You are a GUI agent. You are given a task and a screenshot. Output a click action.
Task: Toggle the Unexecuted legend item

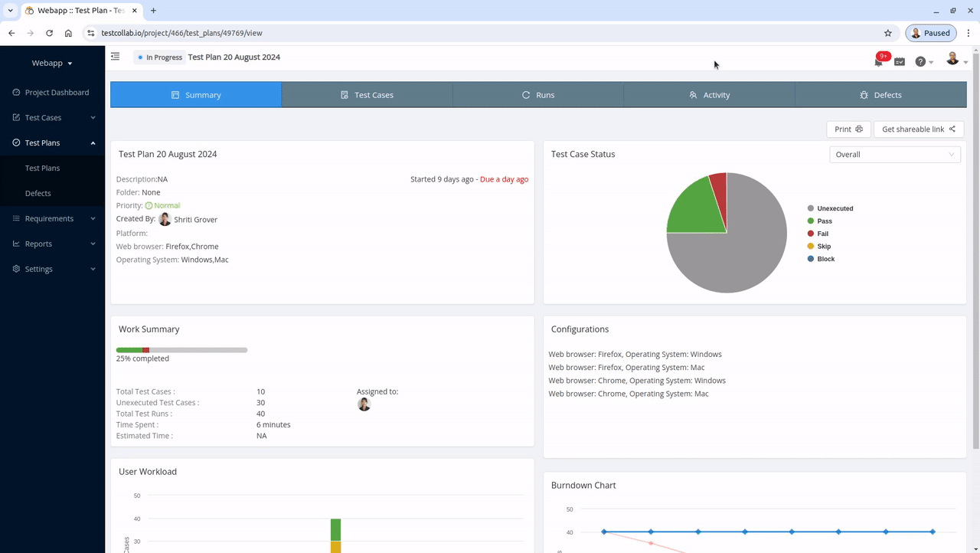[x=831, y=208]
